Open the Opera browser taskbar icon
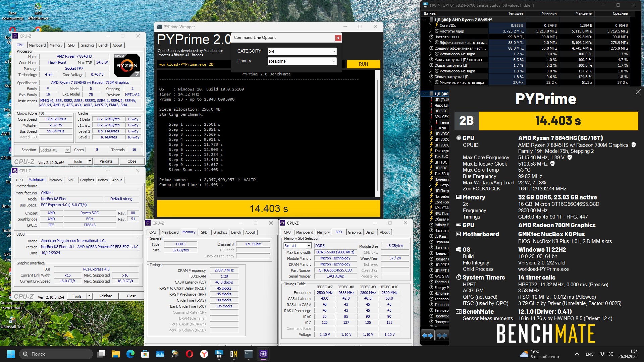644x362 pixels. click(x=190, y=354)
